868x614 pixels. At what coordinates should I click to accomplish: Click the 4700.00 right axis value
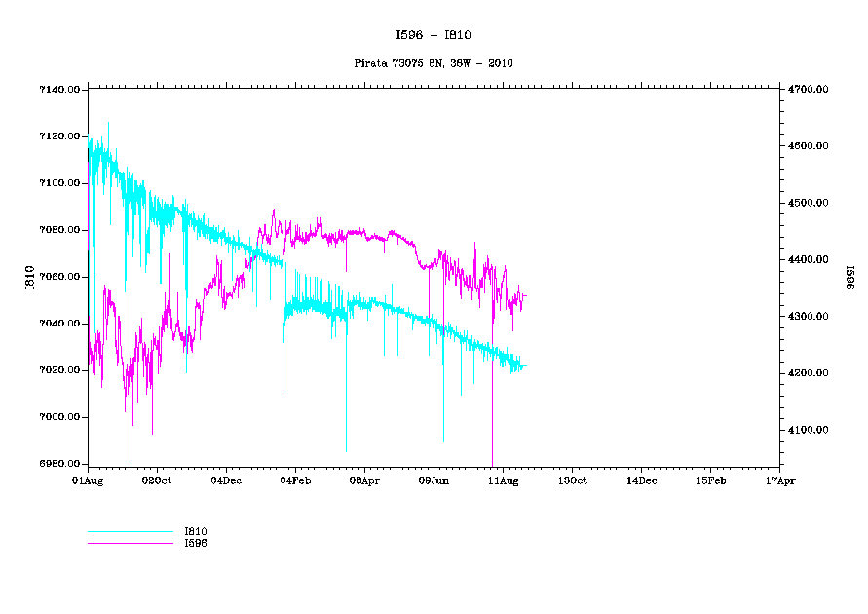pyautogui.click(x=809, y=90)
